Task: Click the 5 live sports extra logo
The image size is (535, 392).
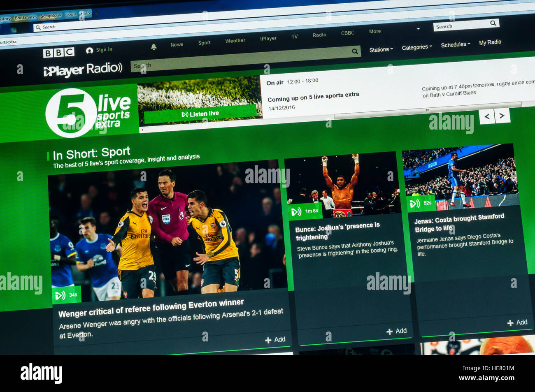Action: click(x=88, y=113)
